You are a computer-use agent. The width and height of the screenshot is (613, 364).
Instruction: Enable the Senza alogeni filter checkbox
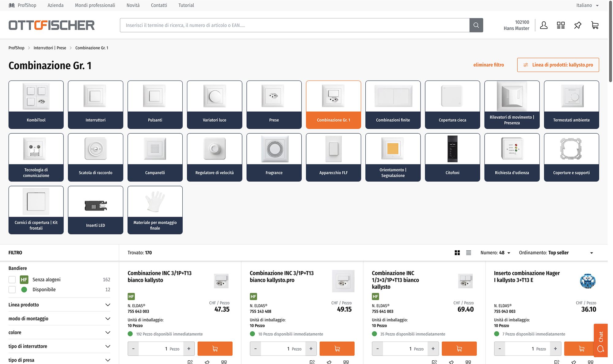coord(12,279)
